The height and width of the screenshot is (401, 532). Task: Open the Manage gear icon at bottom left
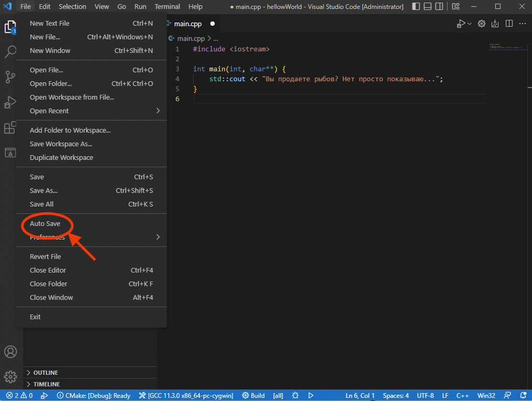(x=10, y=377)
